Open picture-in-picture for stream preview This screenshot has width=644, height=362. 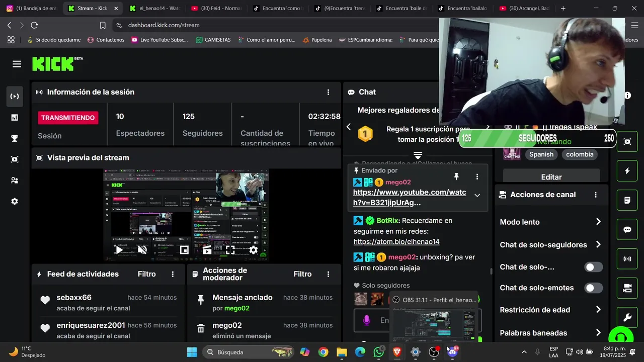click(184, 250)
